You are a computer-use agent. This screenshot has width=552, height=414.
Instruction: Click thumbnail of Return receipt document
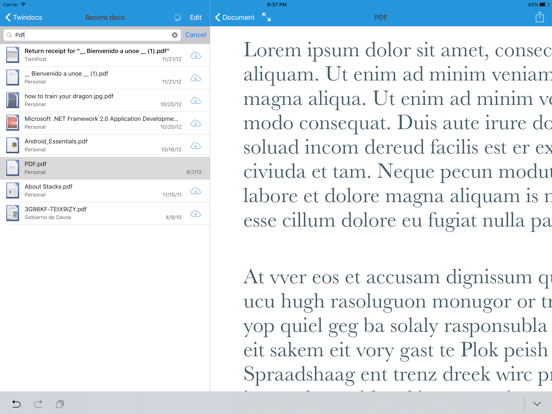12,55
